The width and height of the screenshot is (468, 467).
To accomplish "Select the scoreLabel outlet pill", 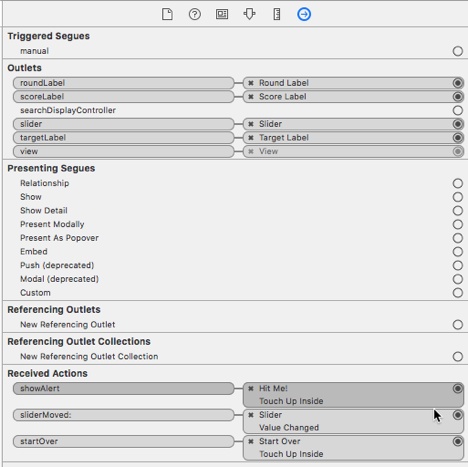I will (124, 97).
